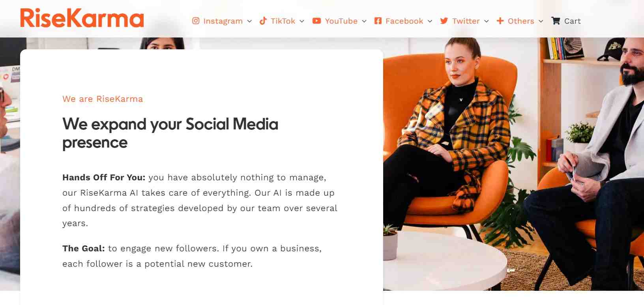
Task: Expand the Others dropdown chevron
Action: click(540, 22)
